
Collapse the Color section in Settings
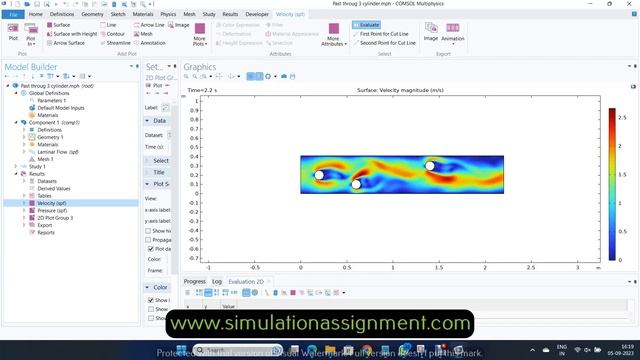coord(147,287)
